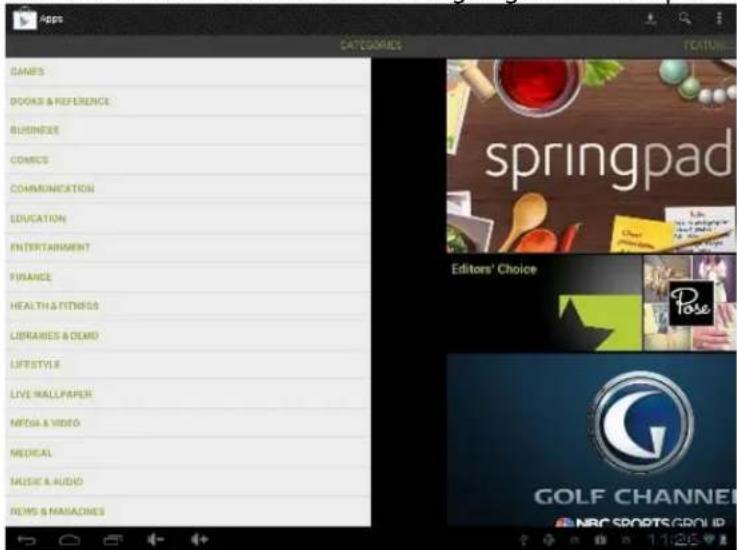Viewport: 737px width, 550px height.
Task: Open the Editors' Choice banner
Action: click(x=544, y=303)
